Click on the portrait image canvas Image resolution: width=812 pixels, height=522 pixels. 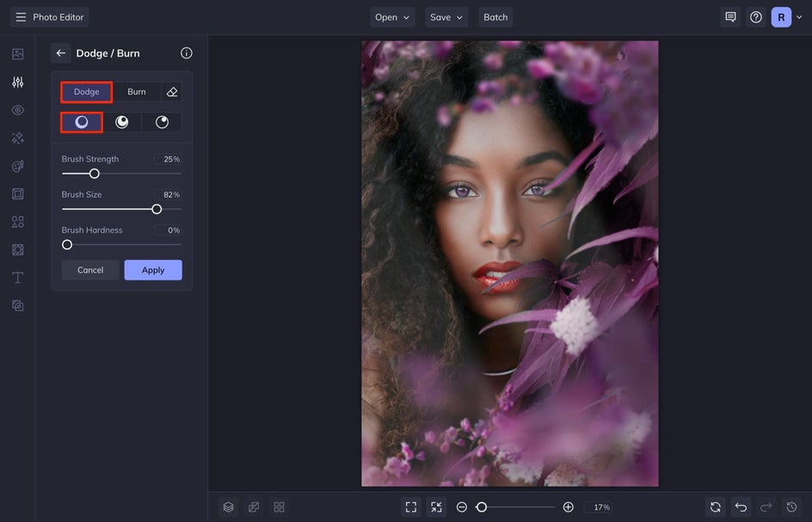(x=509, y=264)
